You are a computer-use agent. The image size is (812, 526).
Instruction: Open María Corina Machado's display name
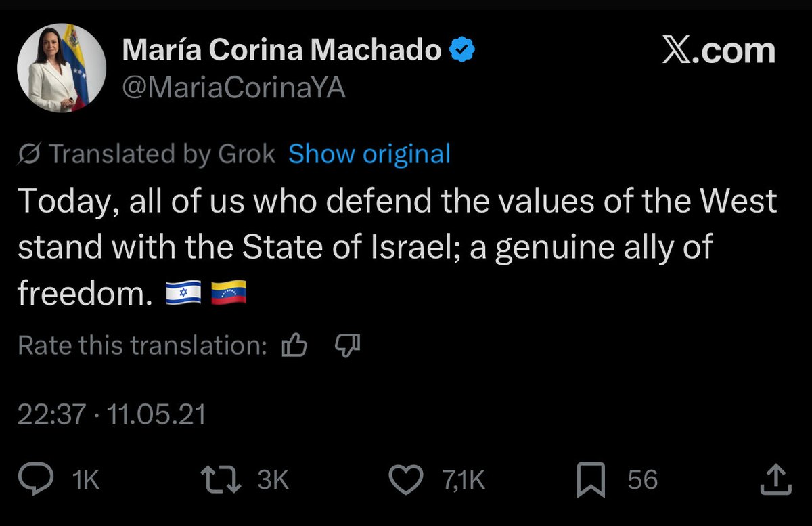click(281, 51)
